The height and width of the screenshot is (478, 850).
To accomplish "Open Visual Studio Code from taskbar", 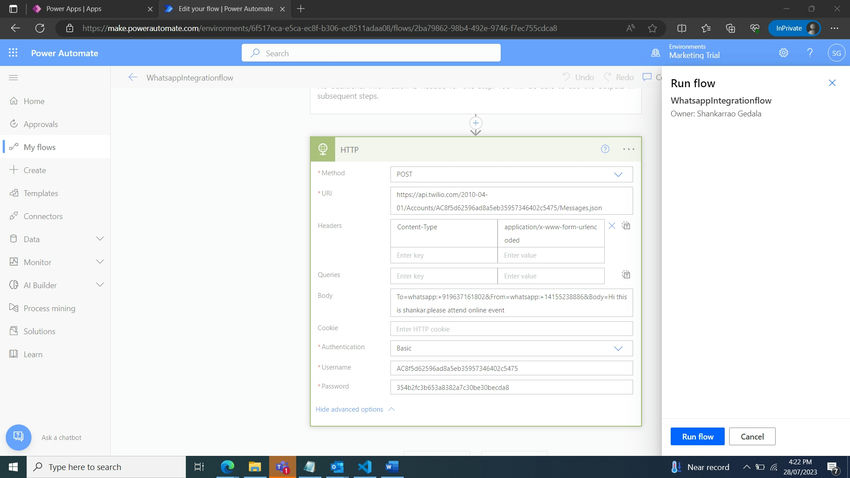I will (365, 467).
